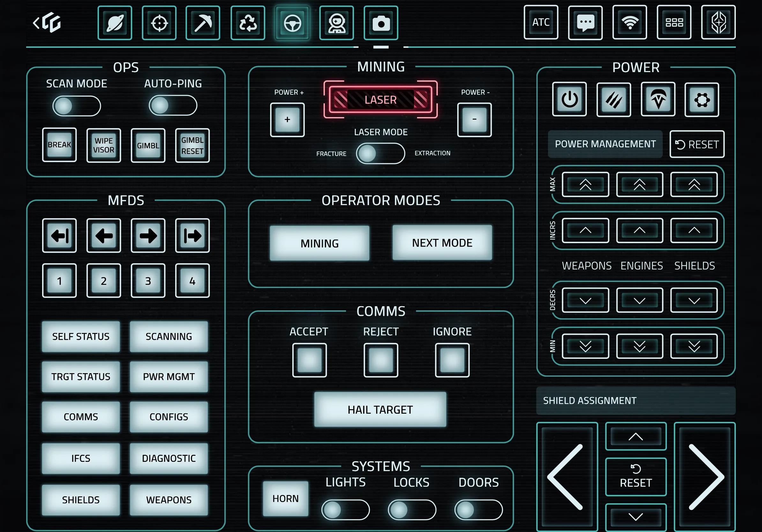Screen dimensions: 762x532
Task: Decrease Engines power with down chevron
Action: pos(639,300)
